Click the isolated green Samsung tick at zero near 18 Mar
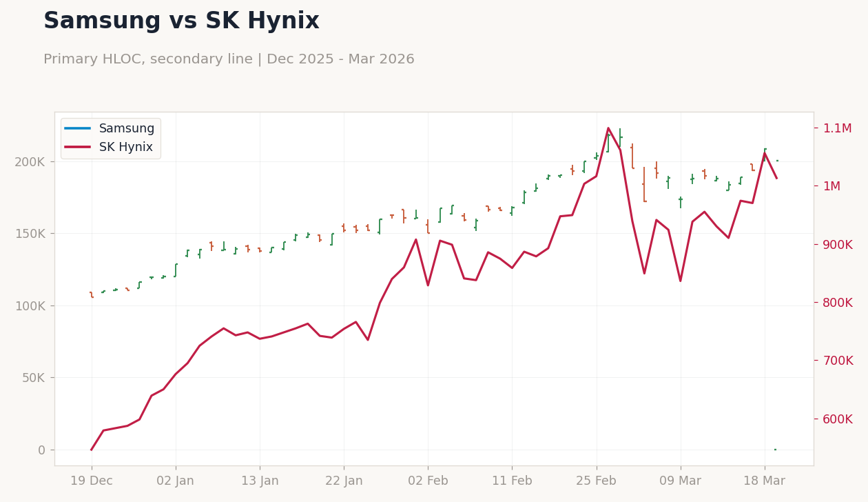The width and height of the screenshot is (868, 502). pos(775,450)
